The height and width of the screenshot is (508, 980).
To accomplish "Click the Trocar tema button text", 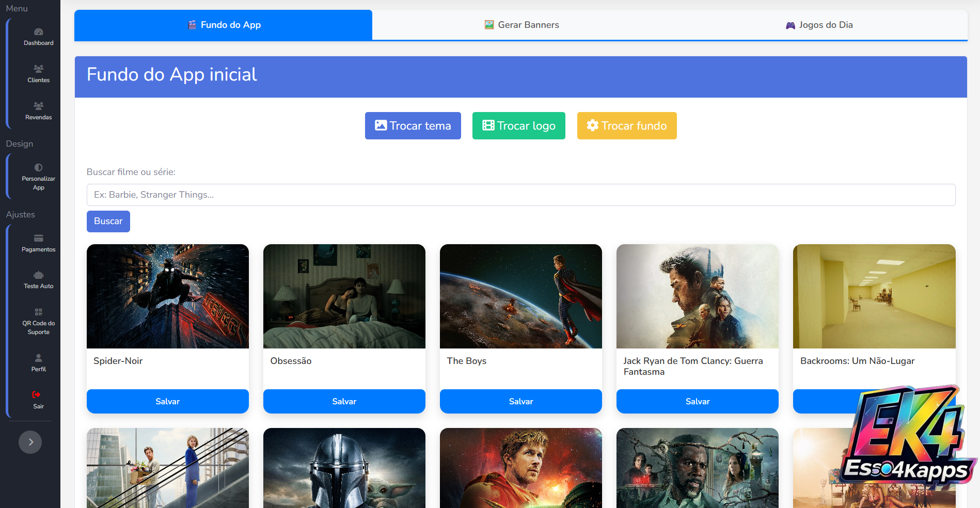I will (420, 125).
